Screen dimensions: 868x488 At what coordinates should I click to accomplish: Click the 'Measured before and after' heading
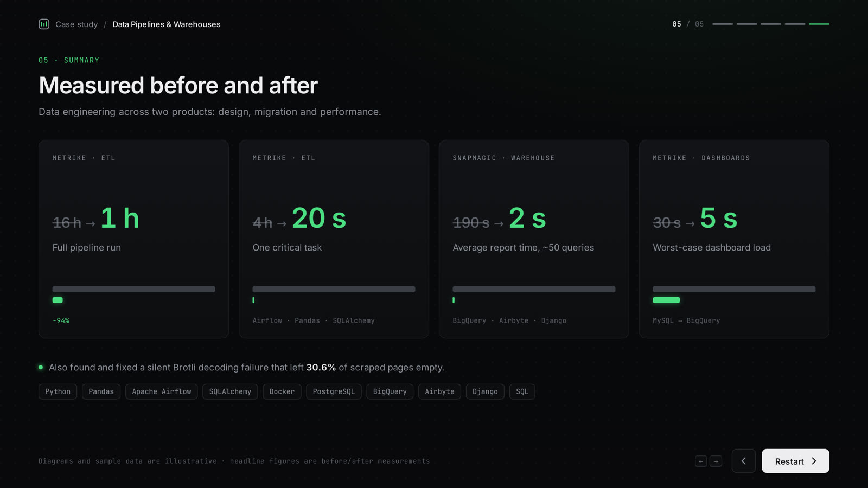[178, 85]
